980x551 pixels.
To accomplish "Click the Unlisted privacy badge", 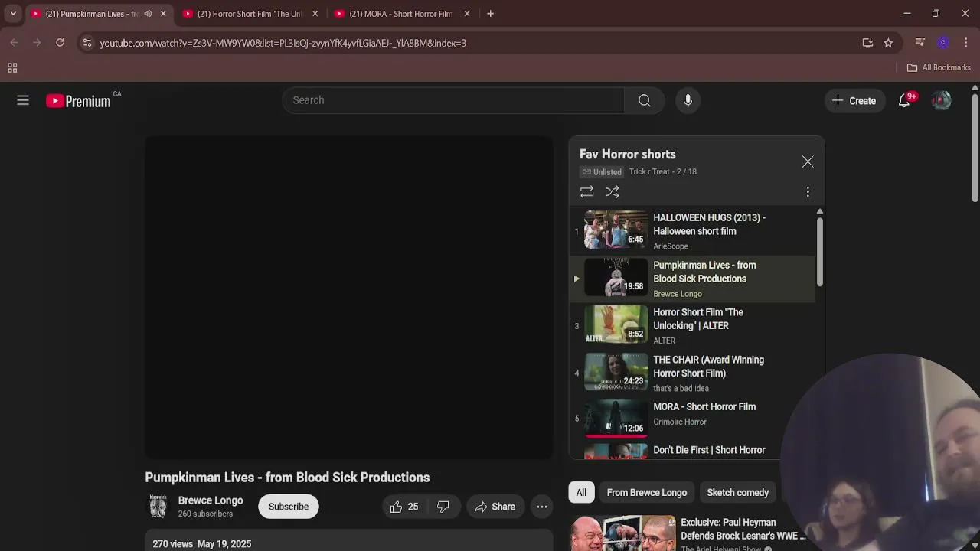I will [x=602, y=172].
